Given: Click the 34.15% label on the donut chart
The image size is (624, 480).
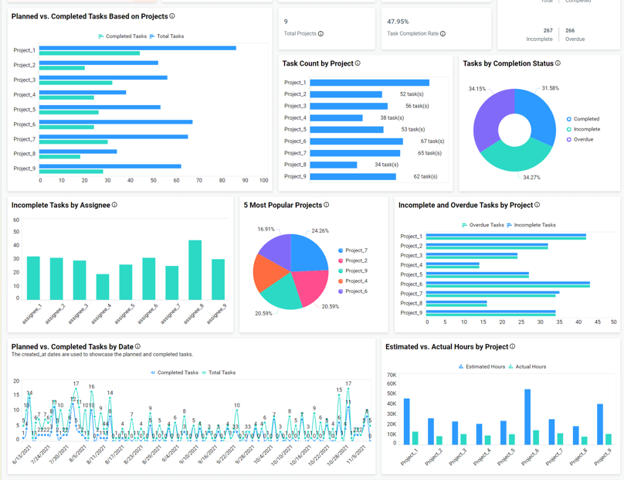Looking at the screenshot, I should coord(477,89).
